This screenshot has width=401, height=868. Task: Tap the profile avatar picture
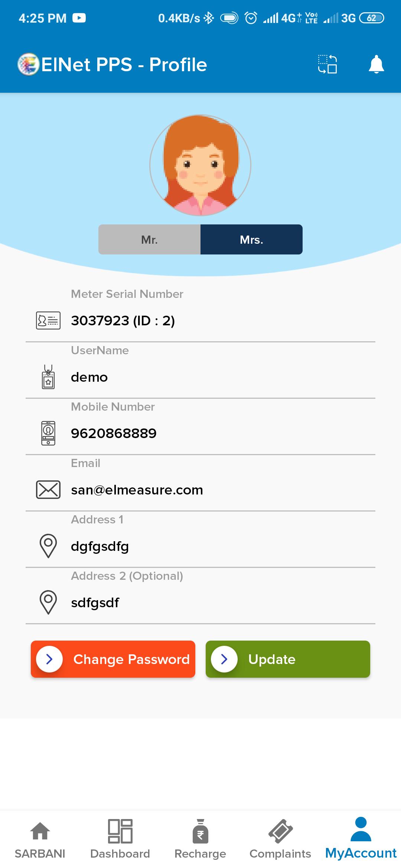[200, 165]
